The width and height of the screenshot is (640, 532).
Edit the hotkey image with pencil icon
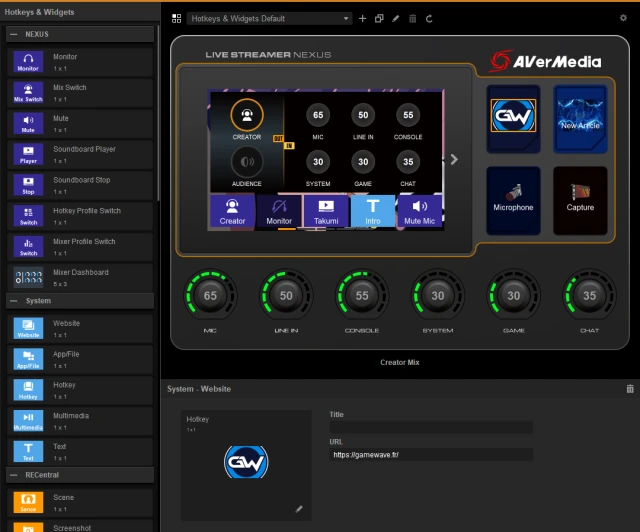point(299,509)
